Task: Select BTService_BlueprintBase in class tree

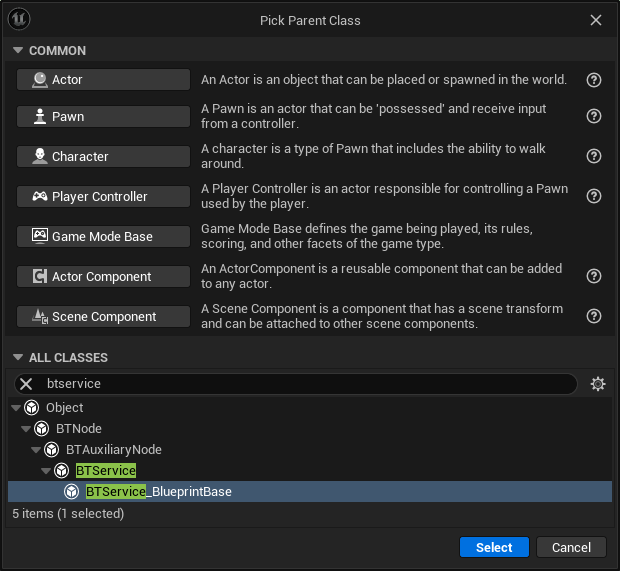Action: coord(158,492)
